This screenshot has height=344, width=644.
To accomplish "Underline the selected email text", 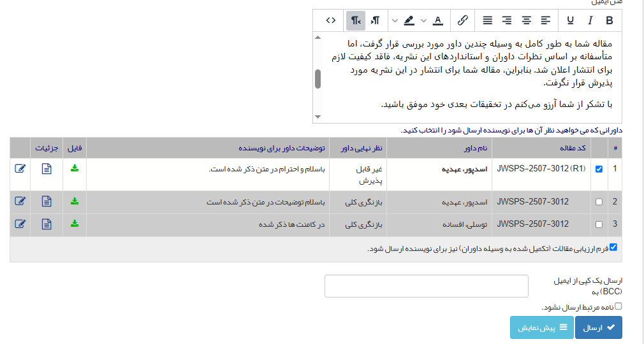I will (x=569, y=20).
